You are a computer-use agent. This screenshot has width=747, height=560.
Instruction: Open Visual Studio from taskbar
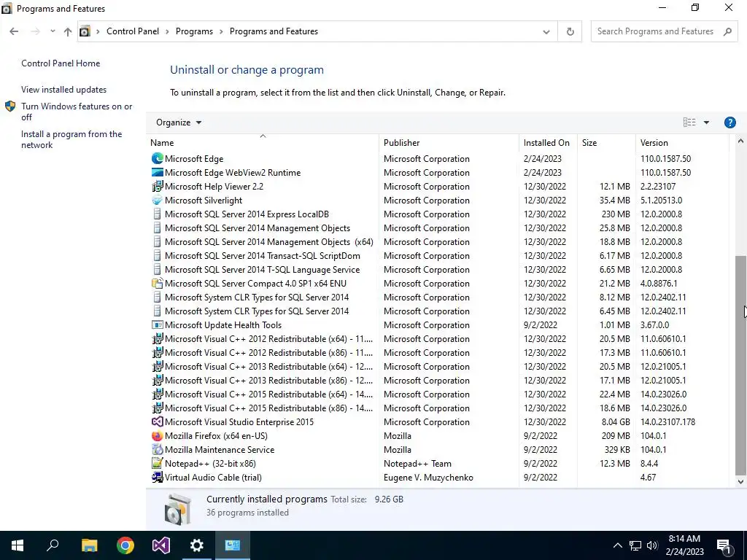point(161,545)
